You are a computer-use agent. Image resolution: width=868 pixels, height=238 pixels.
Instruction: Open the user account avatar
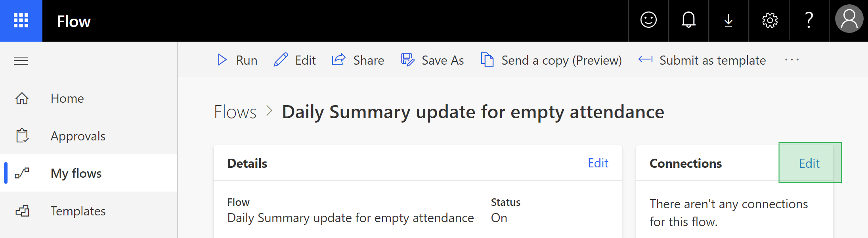[849, 19]
